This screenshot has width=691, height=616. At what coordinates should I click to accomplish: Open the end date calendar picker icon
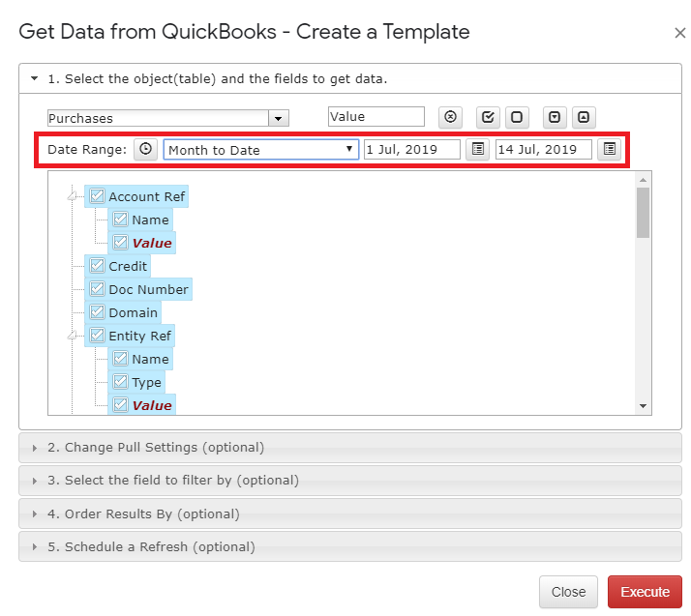(x=610, y=149)
